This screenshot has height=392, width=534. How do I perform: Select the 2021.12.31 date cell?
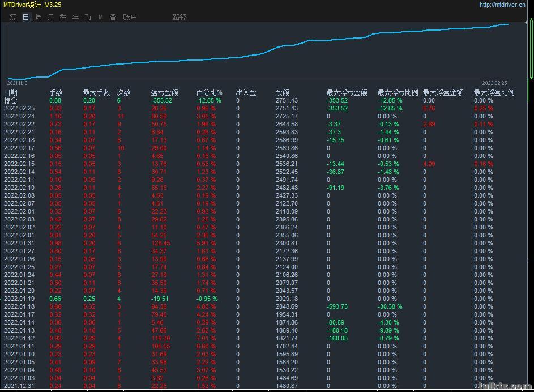click(19, 386)
